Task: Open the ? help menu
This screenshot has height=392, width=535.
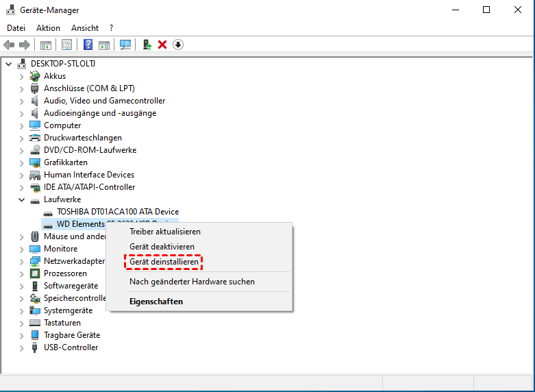Action: (111, 28)
